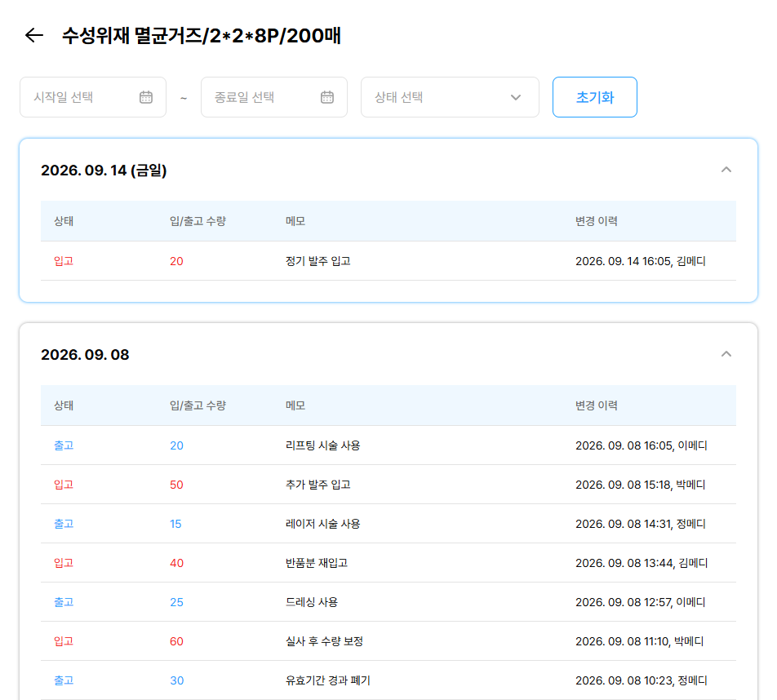Click 출고 status in 리프팅 시술 사용 row

pyautogui.click(x=64, y=445)
